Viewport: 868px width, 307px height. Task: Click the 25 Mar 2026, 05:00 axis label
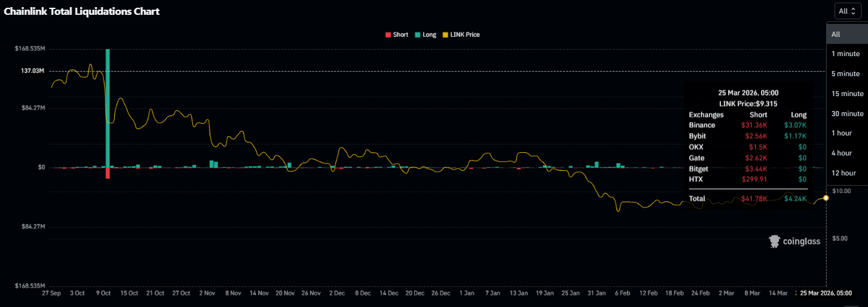826,293
